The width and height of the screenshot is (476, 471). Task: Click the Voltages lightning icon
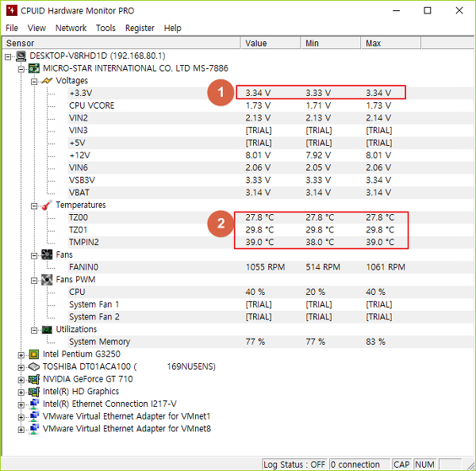pyautogui.click(x=47, y=81)
